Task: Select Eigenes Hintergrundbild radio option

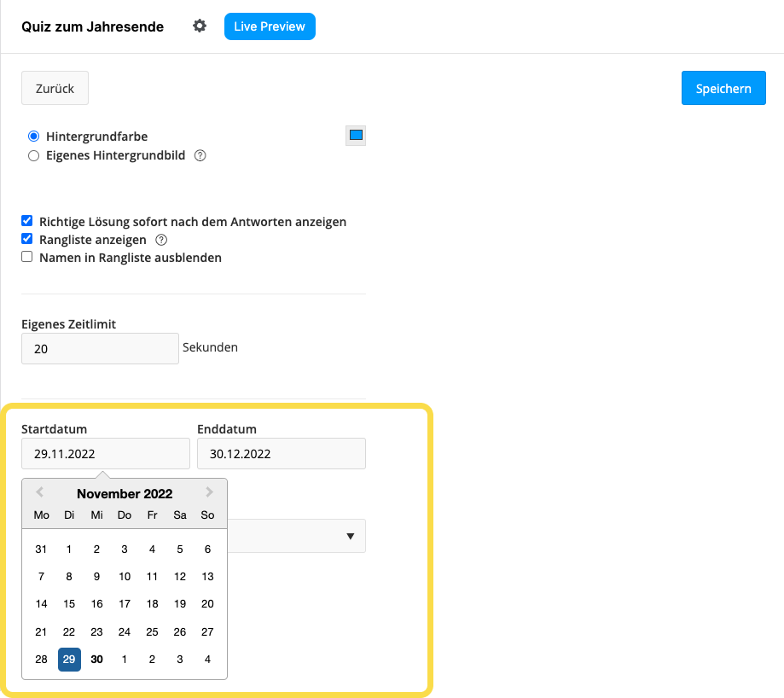Action: 33,155
